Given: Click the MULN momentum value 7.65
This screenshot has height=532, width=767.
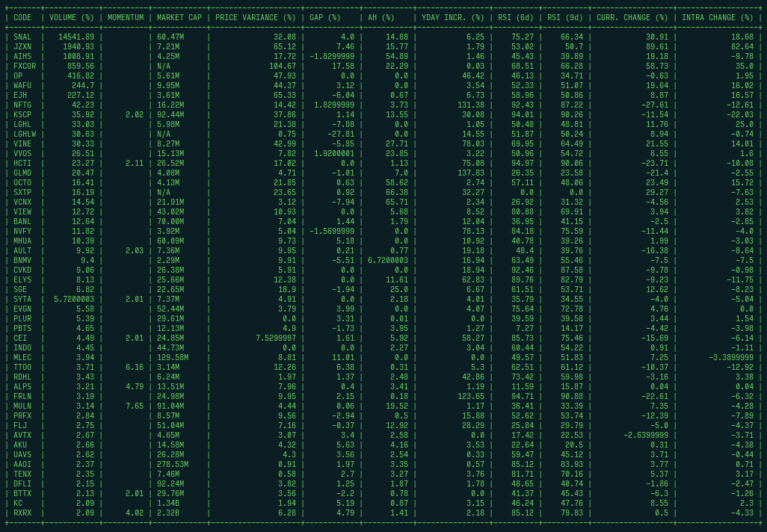Looking at the screenshot, I should (x=135, y=406).
